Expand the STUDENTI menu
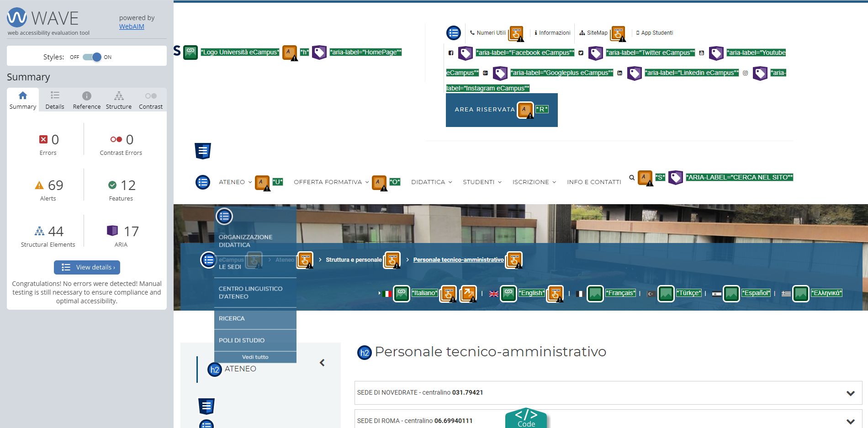The height and width of the screenshot is (428, 868). coord(482,182)
